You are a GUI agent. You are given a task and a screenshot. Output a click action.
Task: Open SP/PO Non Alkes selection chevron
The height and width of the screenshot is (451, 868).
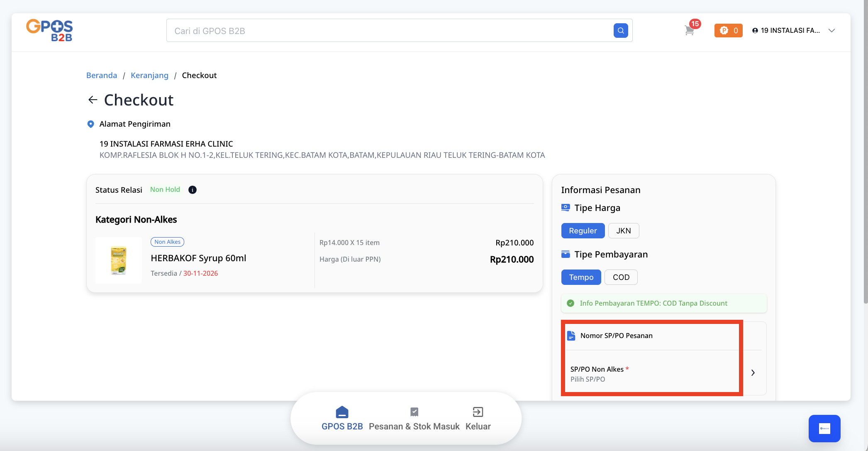[753, 373]
